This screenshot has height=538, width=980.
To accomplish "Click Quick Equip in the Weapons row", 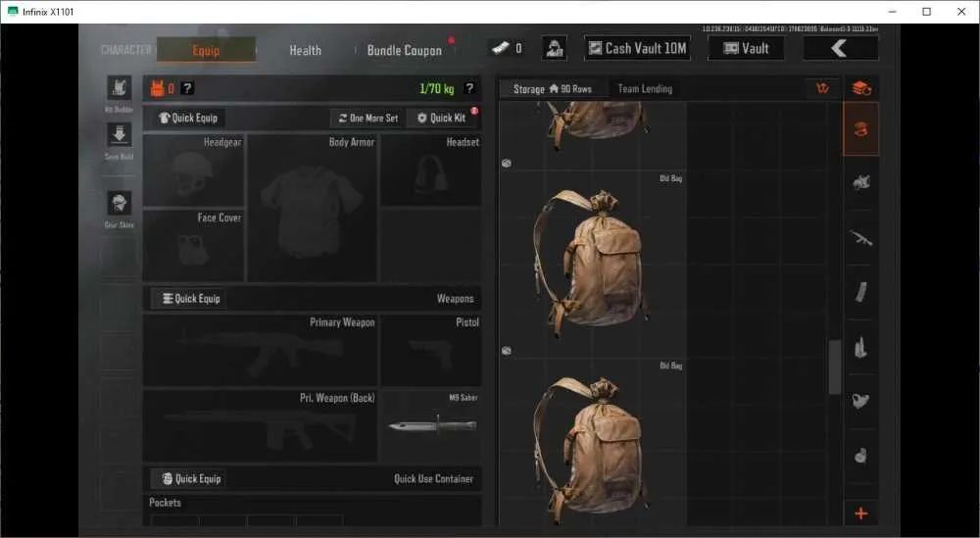I will click(191, 299).
